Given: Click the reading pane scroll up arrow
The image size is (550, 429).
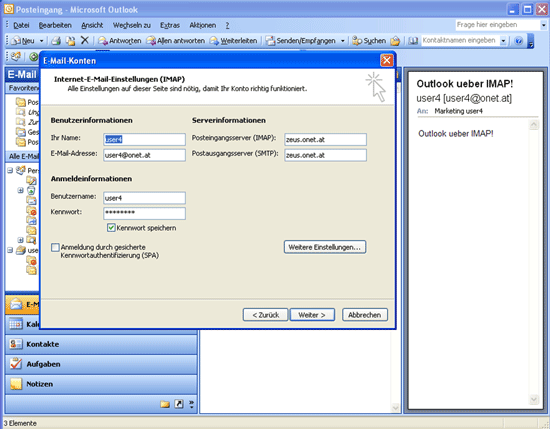Looking at the screenshot, I should [x=534, y=125].
